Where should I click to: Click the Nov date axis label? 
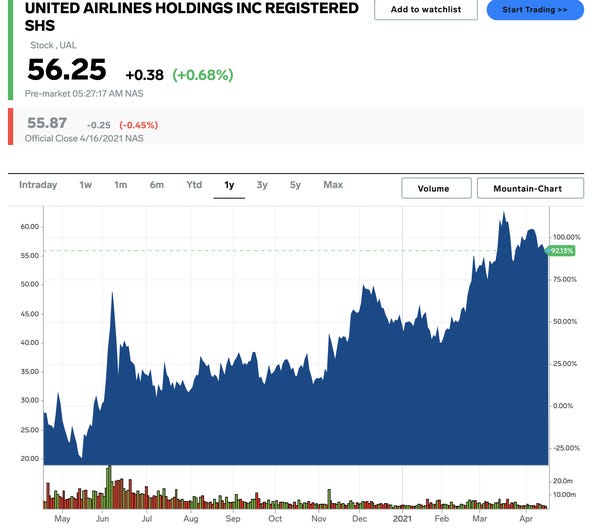point(318,519)
